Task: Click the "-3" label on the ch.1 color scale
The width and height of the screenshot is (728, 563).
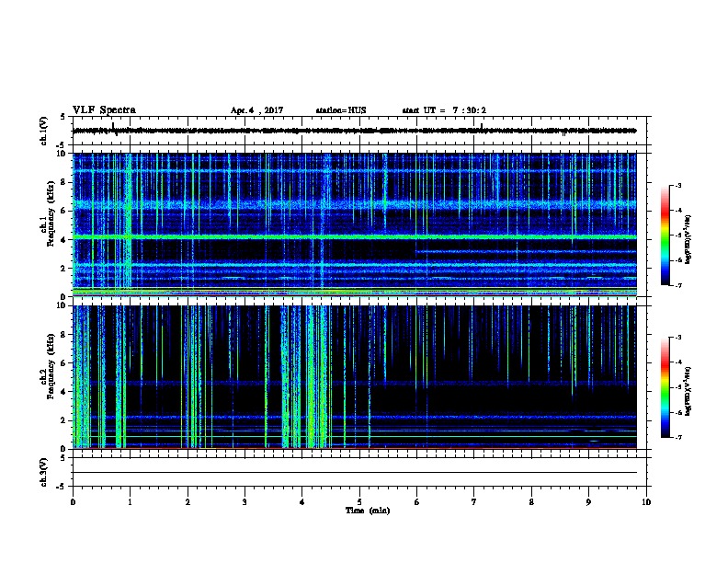Action: (677, 185)
